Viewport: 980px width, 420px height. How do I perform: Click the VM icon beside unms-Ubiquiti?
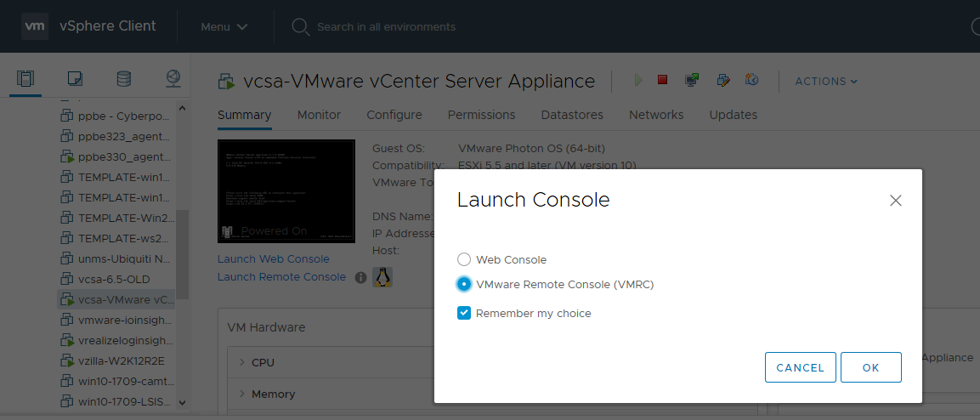pos(67,258)
